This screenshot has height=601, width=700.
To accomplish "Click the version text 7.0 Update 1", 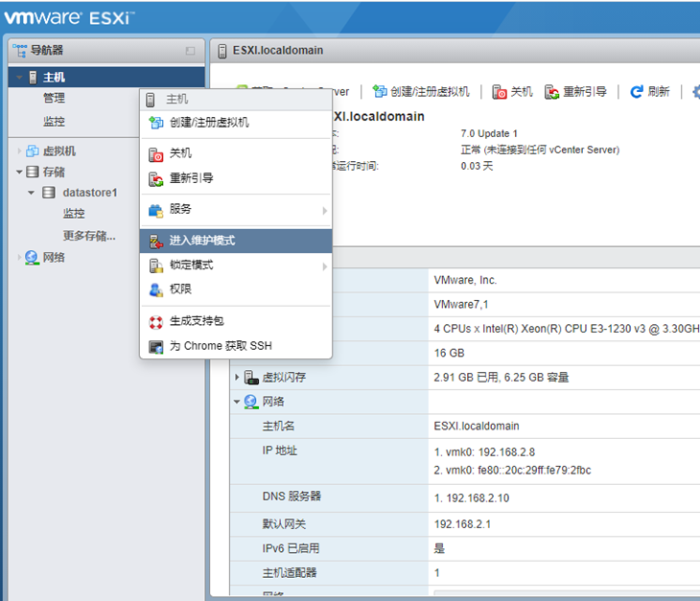I will [489, 133].
